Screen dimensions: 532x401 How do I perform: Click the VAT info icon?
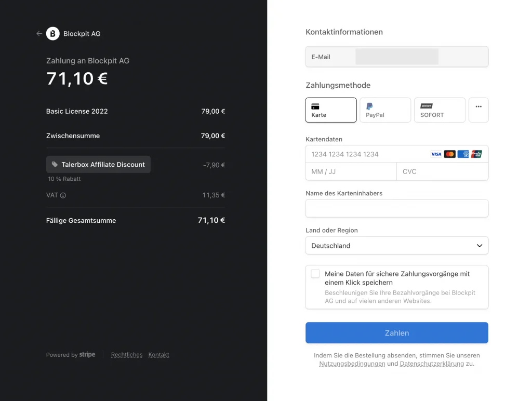pyautogui.click(x=63, y=196)
